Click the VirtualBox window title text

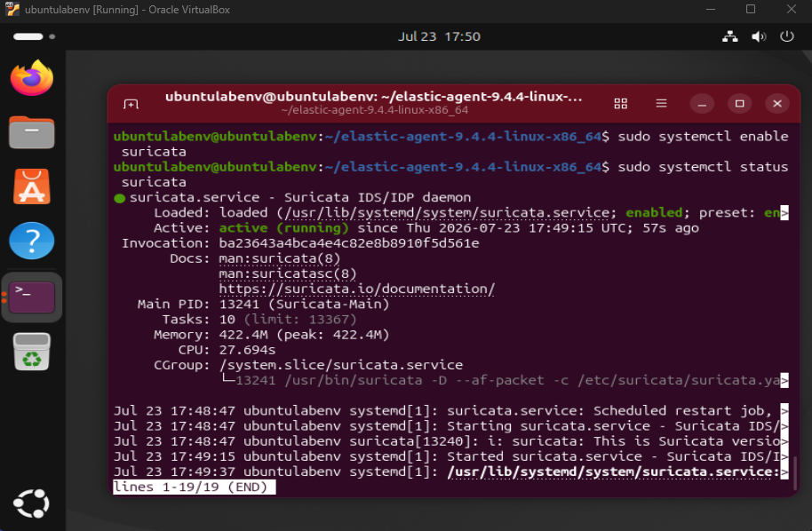point(127,9)
